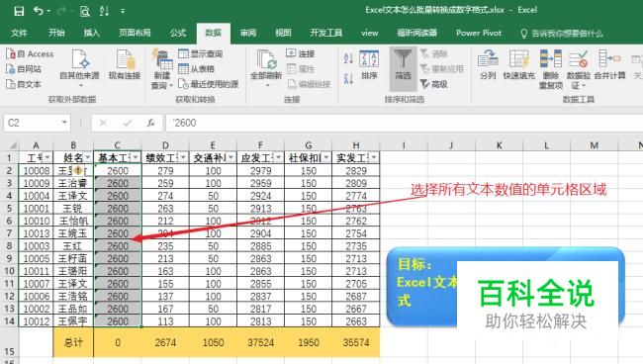Click the lightbulb Tell Me search box

point(562,34)
